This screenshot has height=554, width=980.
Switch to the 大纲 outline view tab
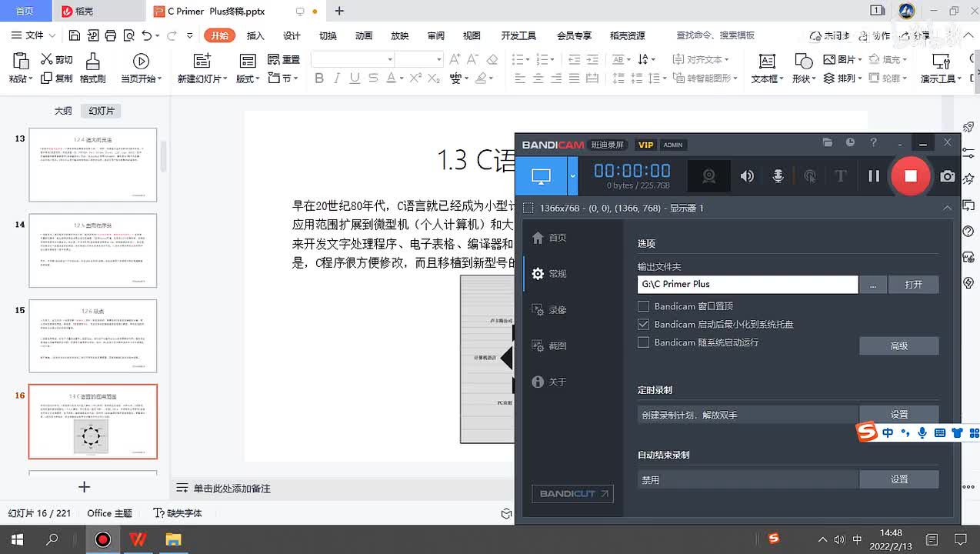[63, 111]
